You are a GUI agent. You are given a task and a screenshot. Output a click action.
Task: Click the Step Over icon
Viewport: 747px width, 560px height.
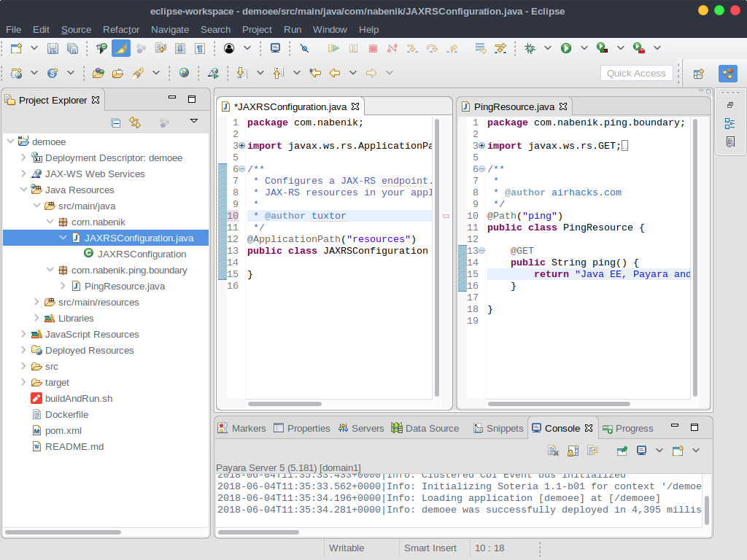[x=432, y=48]
